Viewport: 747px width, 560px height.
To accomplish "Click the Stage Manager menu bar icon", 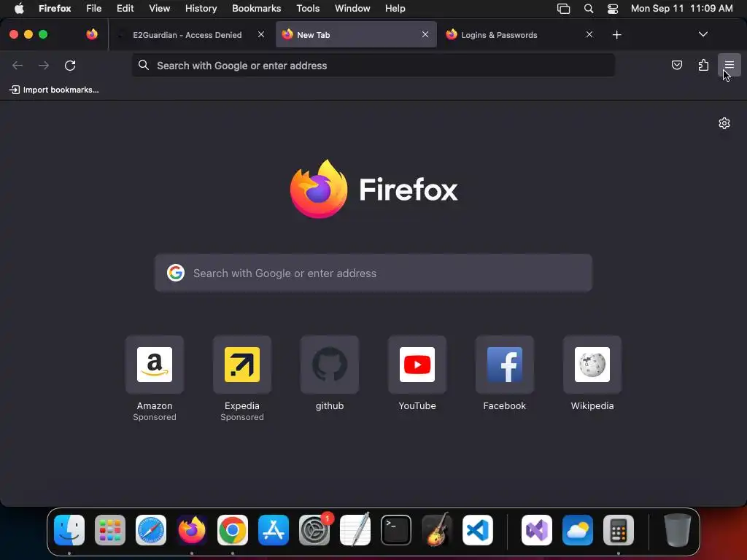I will click(564, 8).
